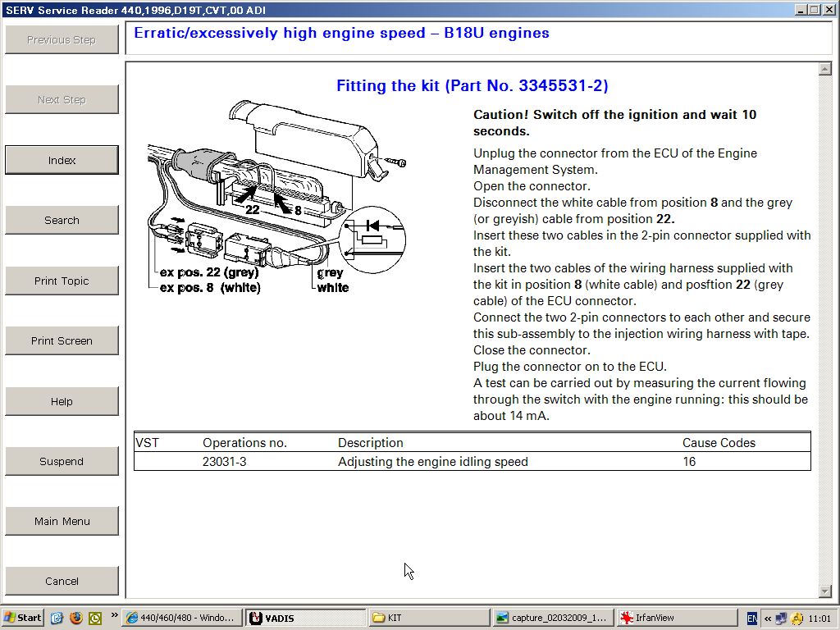Expand the Quick Launch overflow chevron
Viewport: 840px width, 630px height.
114,615
